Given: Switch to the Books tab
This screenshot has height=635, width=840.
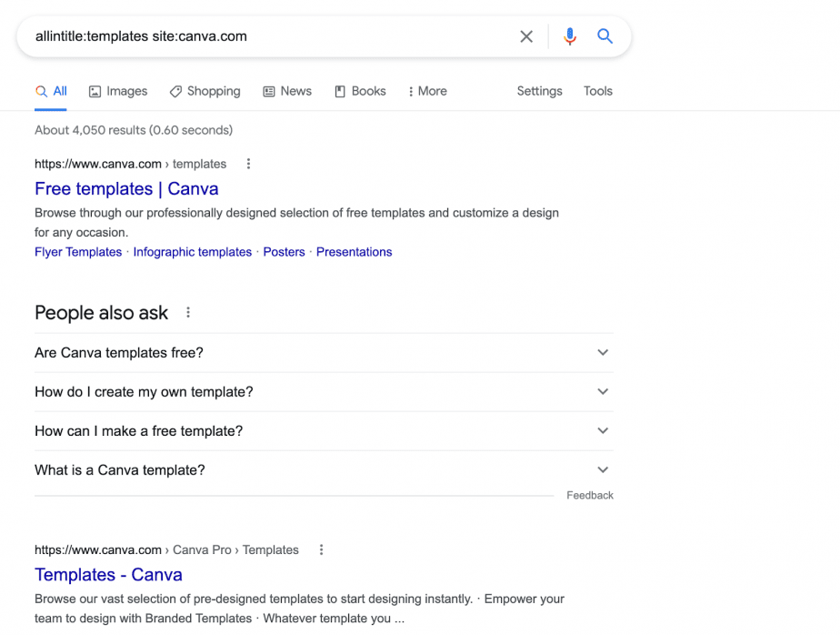Looking at the screenshot, I should (x=361, y=91).
